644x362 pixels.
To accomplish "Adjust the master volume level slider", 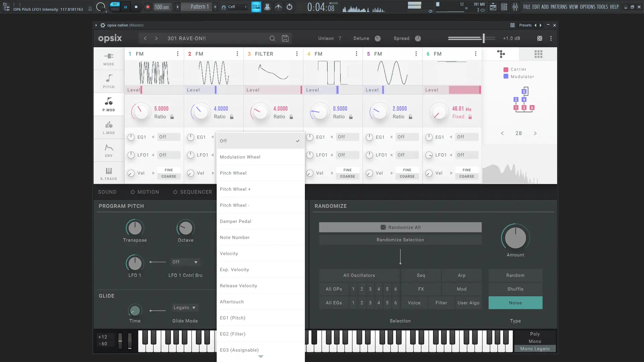I will pyautogui.click(x=483, y=39).
